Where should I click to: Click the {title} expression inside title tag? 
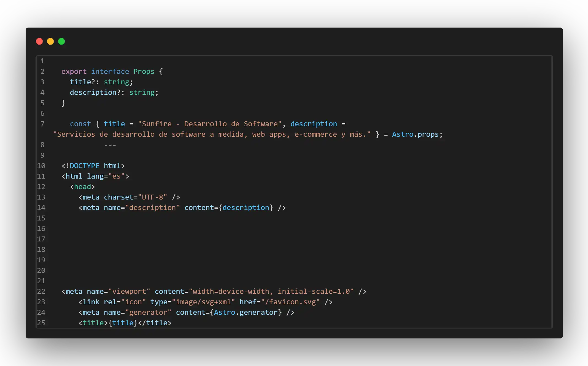pos(123,323)
